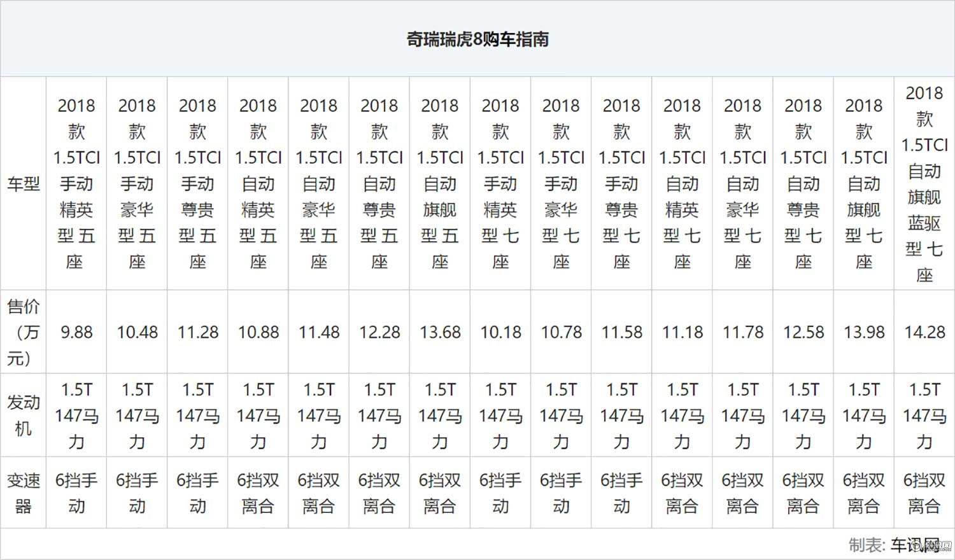
Task: Click the 6挡手动 cell under price 9.88
Action: tap(76, 493)
